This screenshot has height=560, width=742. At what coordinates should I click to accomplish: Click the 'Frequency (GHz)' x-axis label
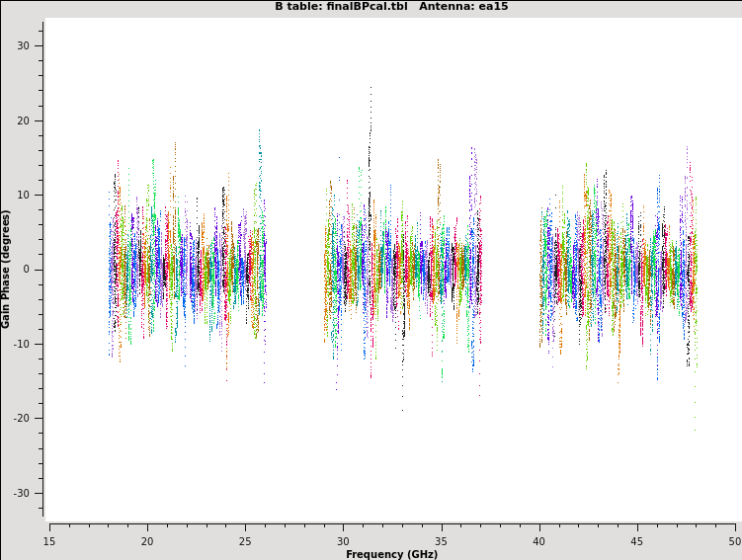click(x=391, y=554)
